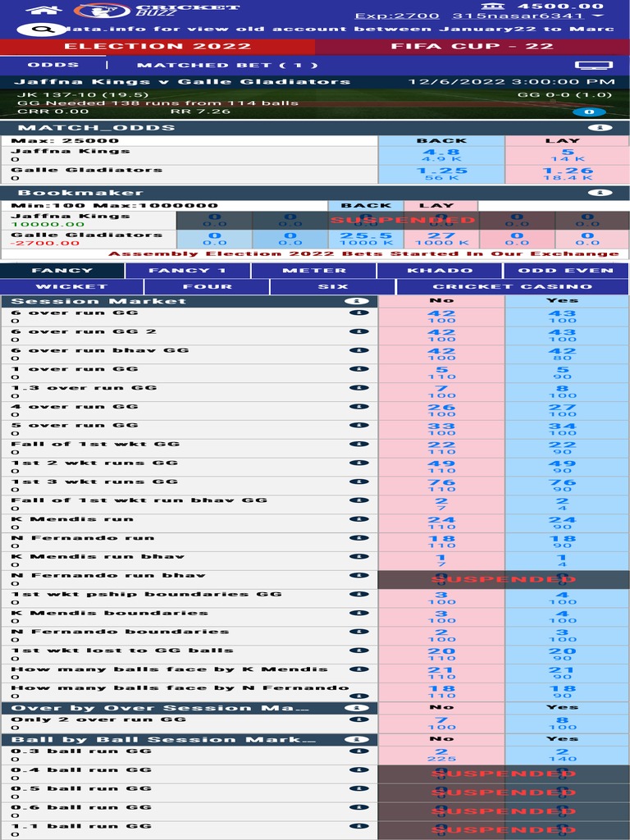Select the FANCY 1 market tab
The width and height of the screenshot is (630, 840).
188,271
